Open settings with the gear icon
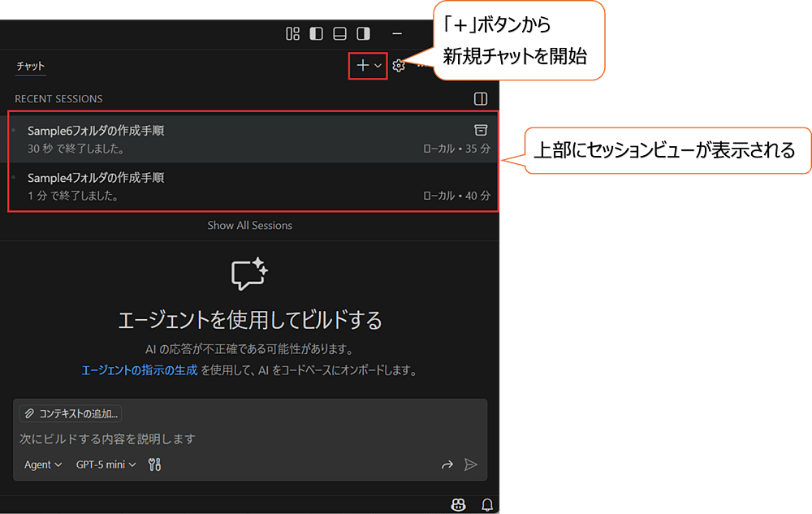Screen dimensions: 812x514 [x=398, y=66]
